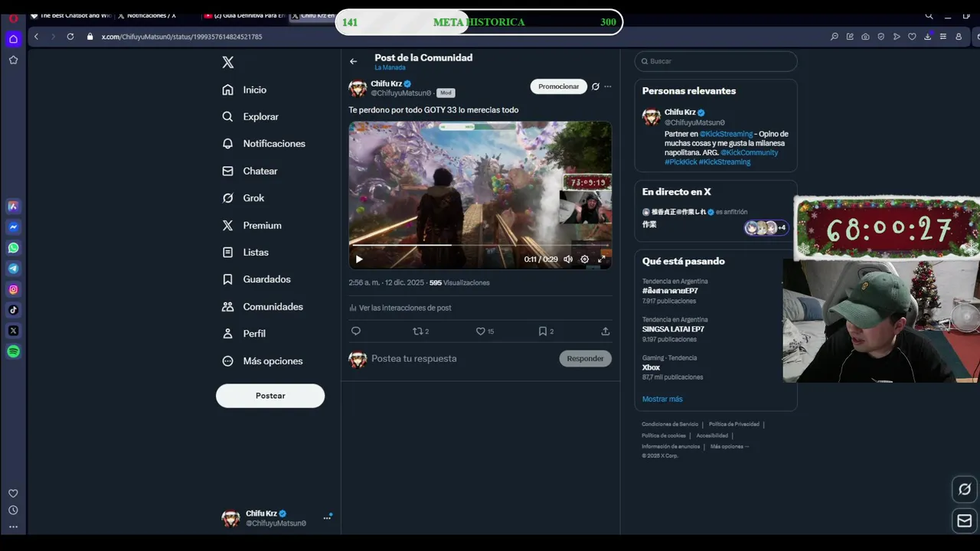Image resolution: width=980 pixels, height=551 pixels.
Task: Go back with browser back arrow
Action: [36, 37]
